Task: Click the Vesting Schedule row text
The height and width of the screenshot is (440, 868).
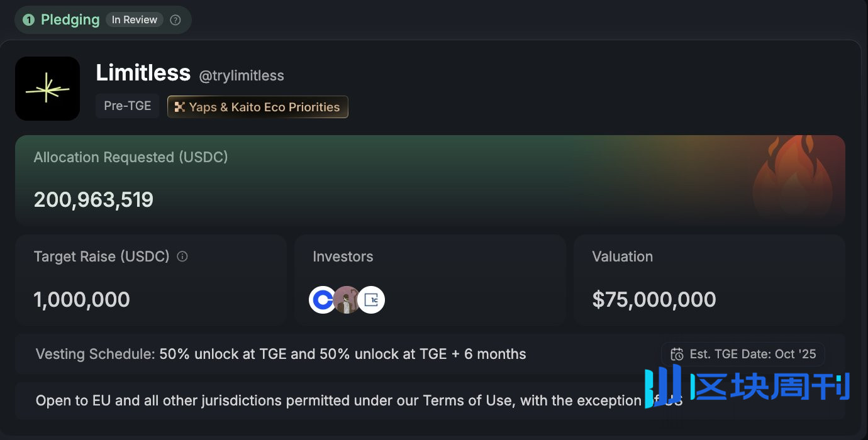Action: coord(281,354)
